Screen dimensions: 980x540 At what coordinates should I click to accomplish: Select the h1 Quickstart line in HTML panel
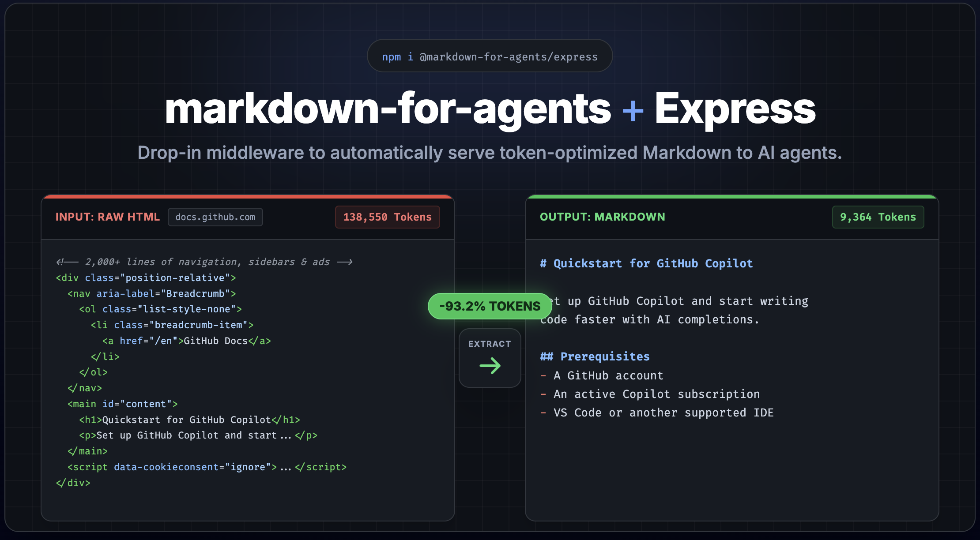tap(190, 420)
